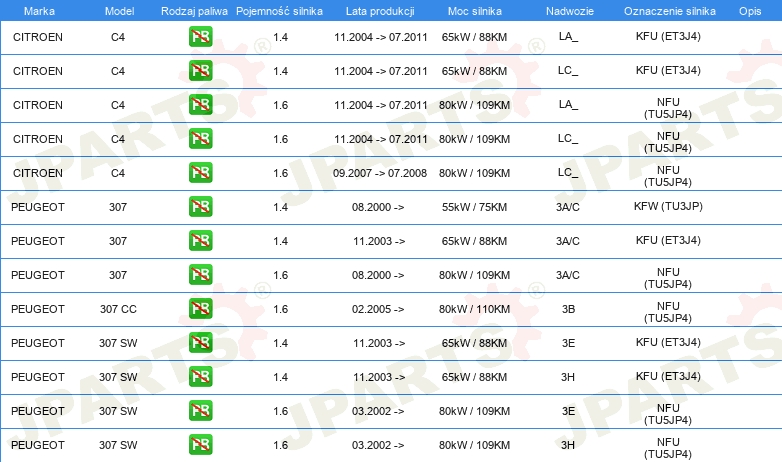Viewport: 782px width, 462px height.
Task: Click 3E body code in 307 SW 1.4 row
Action: [x=569, y=343]
